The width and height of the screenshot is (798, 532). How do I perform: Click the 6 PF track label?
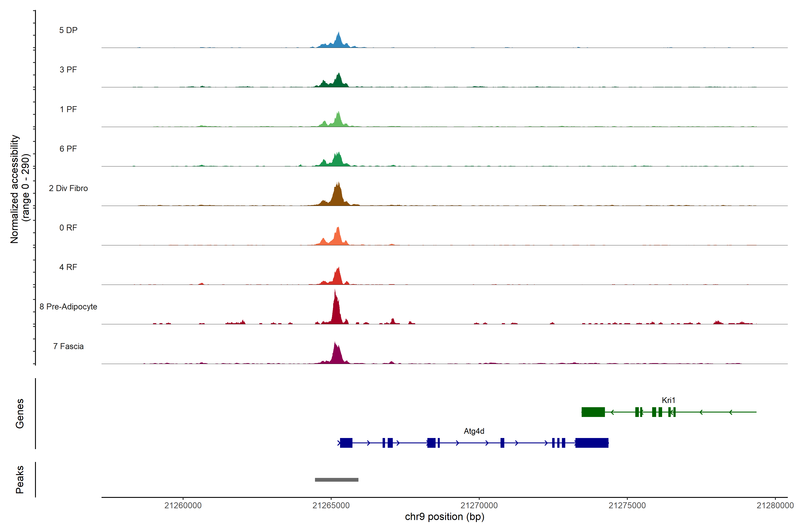[x=68, y=149]
